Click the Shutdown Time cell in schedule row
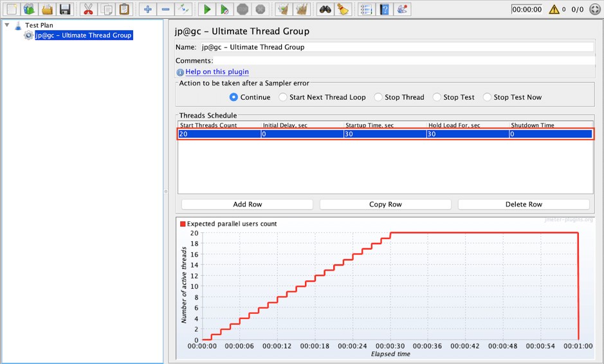The image size is (604, 364). (551, 134)
